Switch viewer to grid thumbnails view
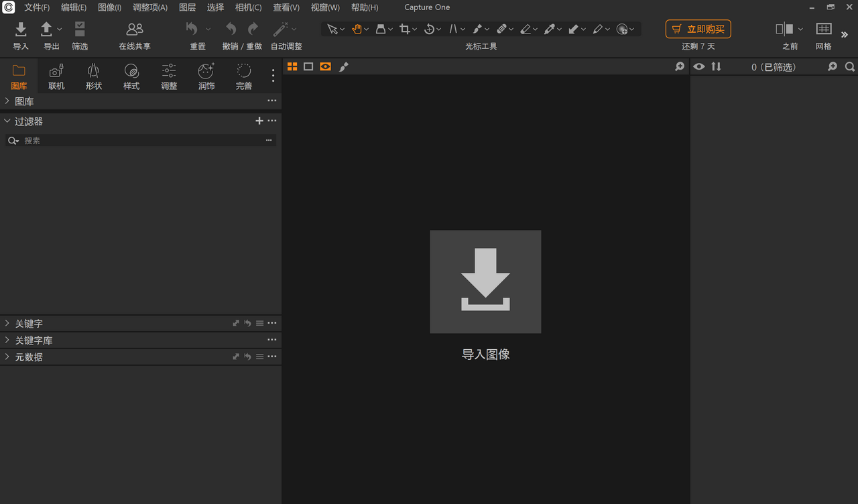The image size is (858, 504). click(292, 66)
